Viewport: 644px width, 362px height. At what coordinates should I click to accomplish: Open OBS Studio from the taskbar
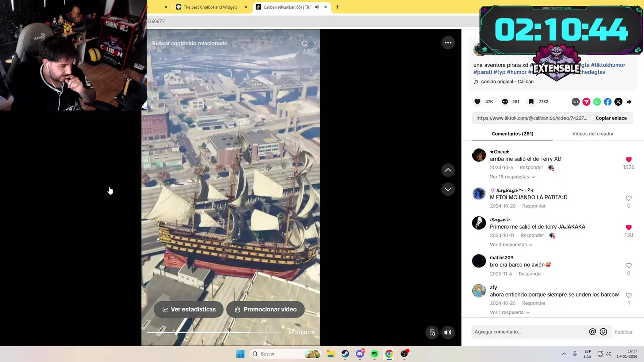pos(404,354)
